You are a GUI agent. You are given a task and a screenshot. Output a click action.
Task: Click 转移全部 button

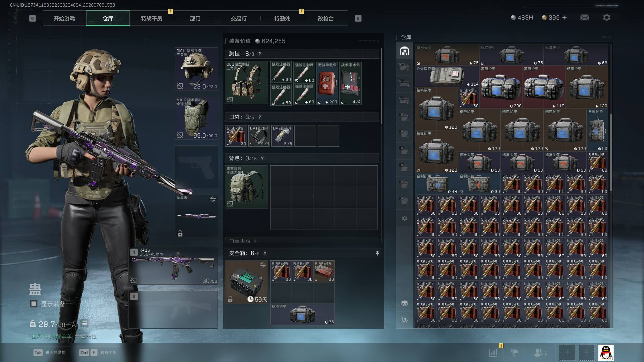(x=99, y=352)
